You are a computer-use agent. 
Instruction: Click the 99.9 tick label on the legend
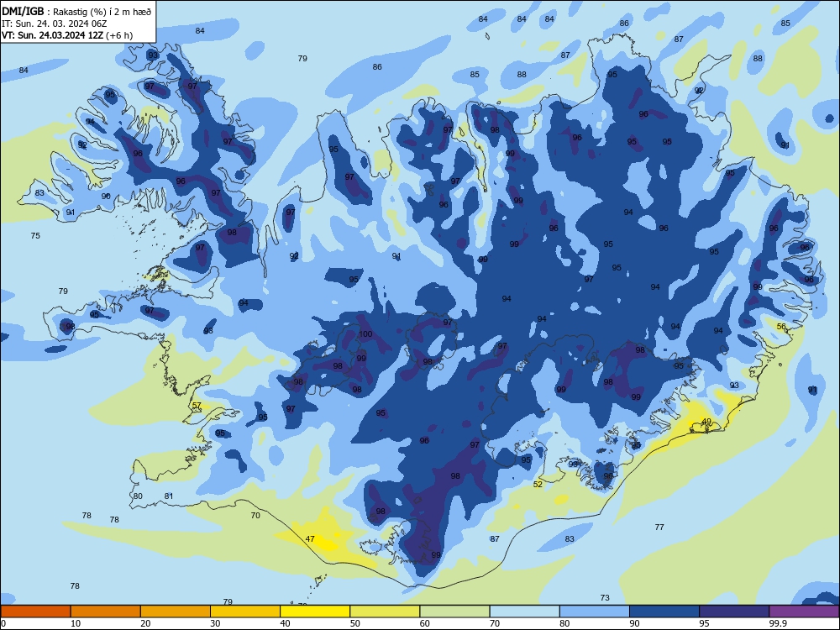tap(778, 623)
